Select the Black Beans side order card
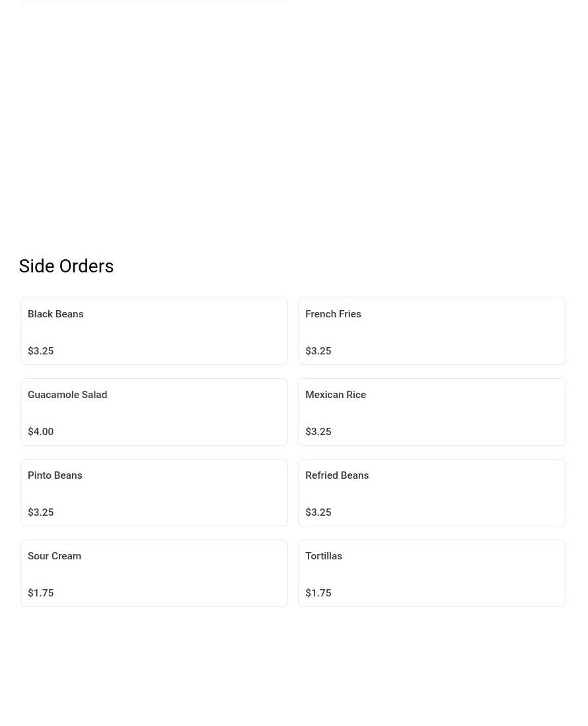Viewport: 588px width, 726px height. [x=154, y=331]
